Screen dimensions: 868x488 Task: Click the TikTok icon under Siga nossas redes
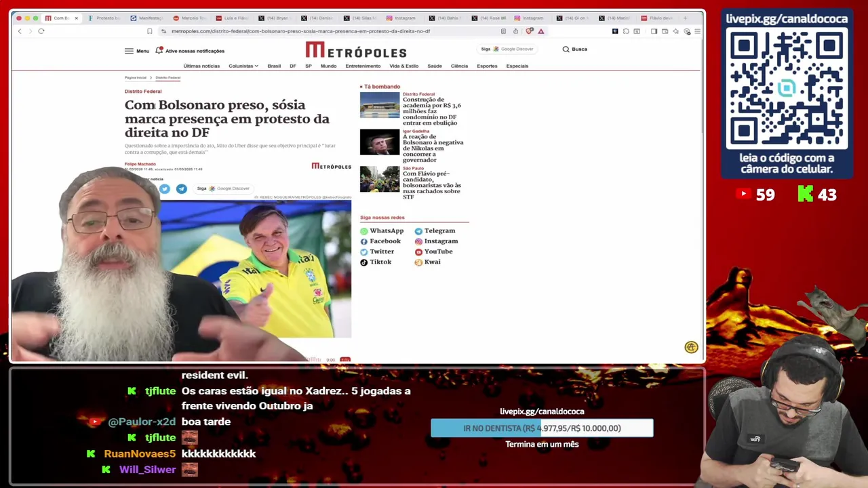pyautogui.click(x=364, y=262)
